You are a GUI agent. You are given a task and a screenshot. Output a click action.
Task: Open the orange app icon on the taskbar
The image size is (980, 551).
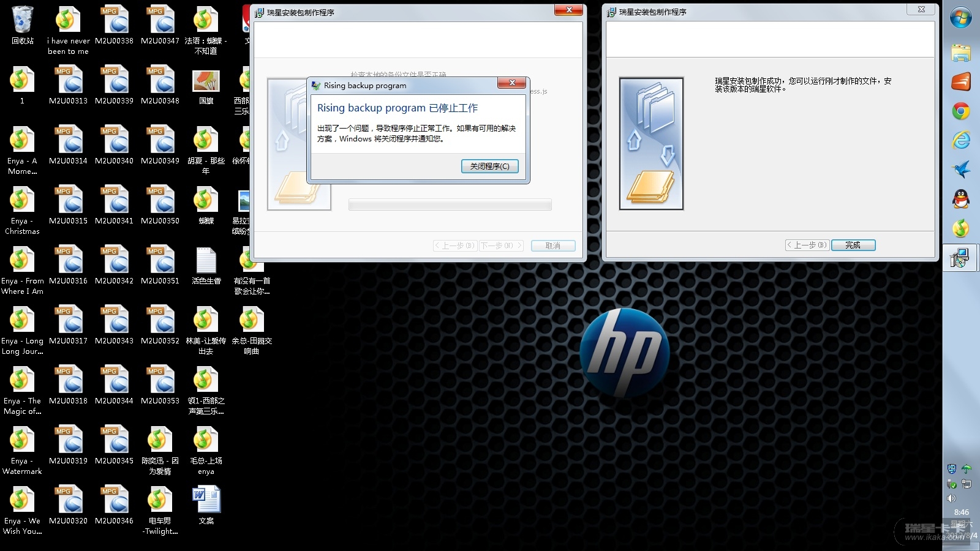point(961,81)
